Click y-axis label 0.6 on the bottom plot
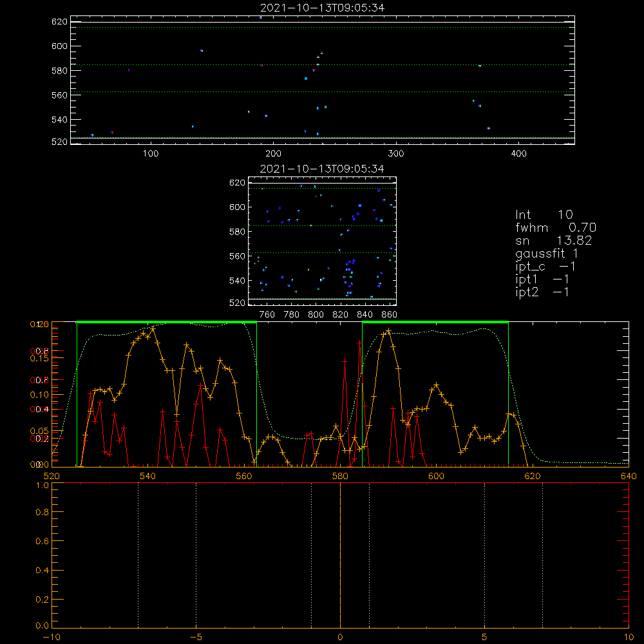 pos(43,542)
